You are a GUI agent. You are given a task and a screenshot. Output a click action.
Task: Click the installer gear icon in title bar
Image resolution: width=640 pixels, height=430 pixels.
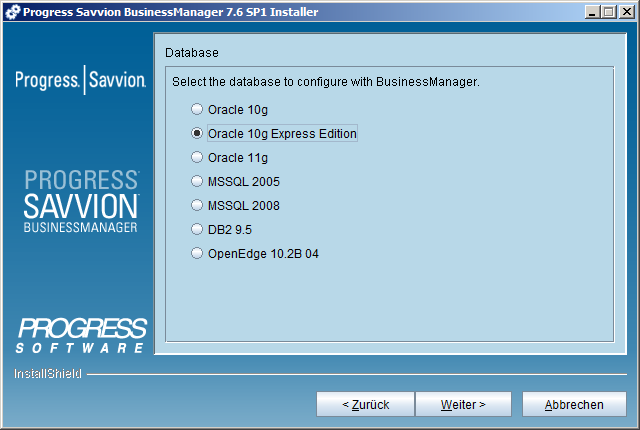click(x=13, y=12)
